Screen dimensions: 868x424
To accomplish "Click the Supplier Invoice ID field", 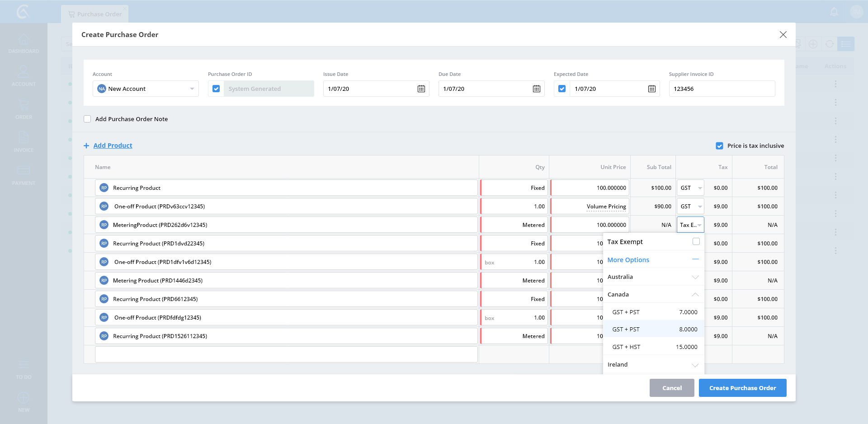I will pos(722,89).
